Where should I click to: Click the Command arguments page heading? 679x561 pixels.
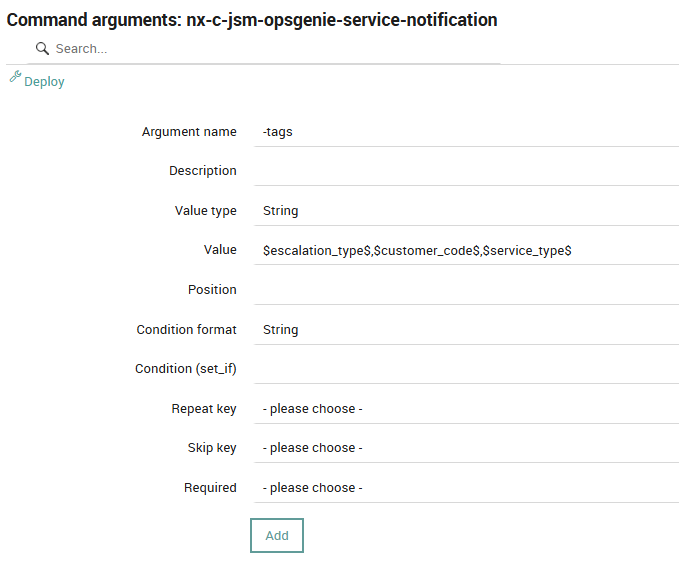coord(252,20)
